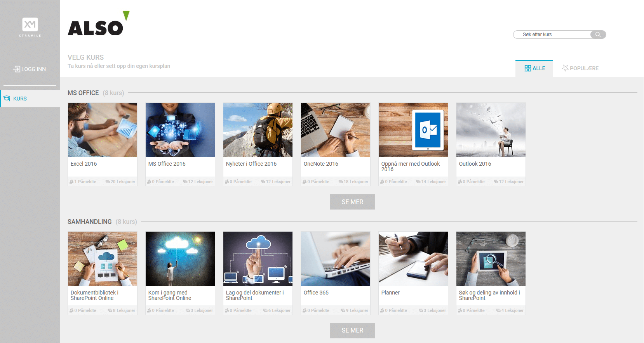Image resolution: width=644 pixels, height=343 pixels.
Task: Click the star icon on POPULÆRE tab
Action: [565, 68]
